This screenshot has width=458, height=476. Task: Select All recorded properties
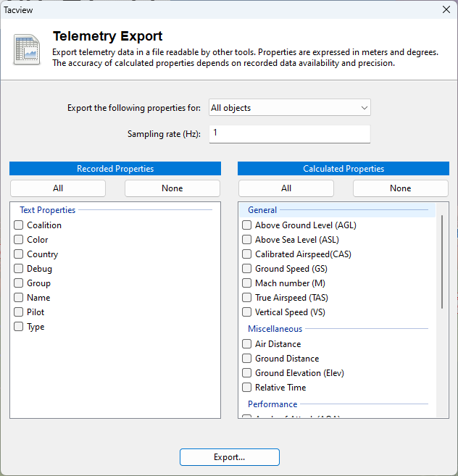point(58,188)
